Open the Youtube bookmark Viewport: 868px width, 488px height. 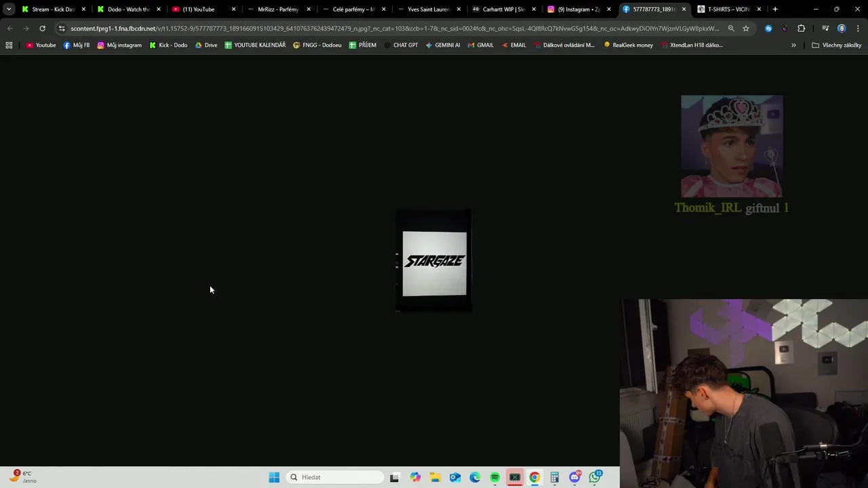[41, 45]
